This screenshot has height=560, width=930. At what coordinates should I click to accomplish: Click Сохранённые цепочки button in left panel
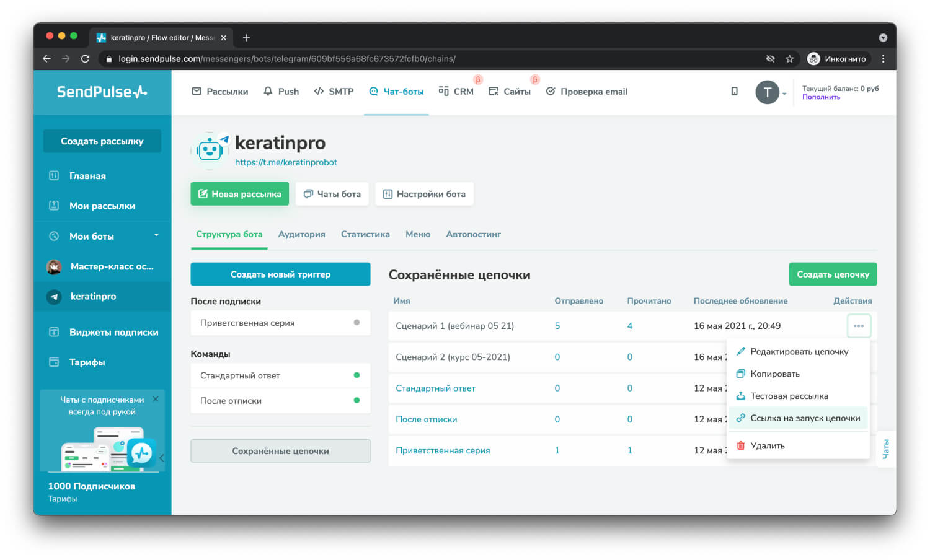coord(280,451)
